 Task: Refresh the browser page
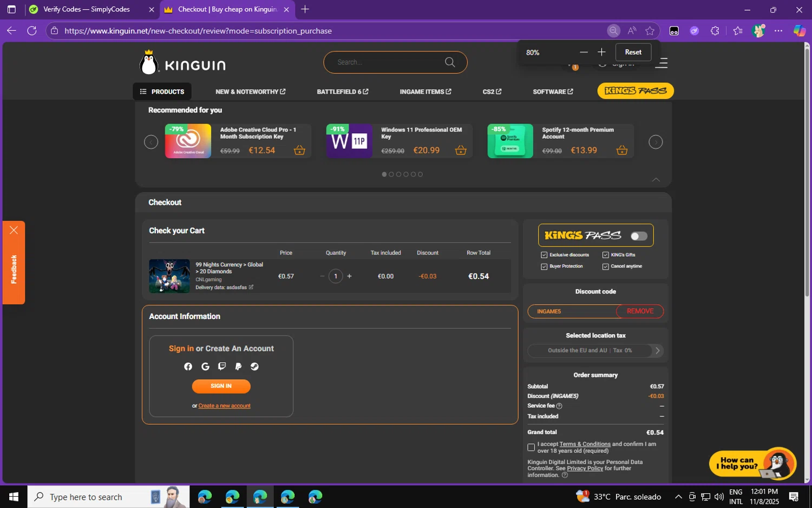(x=32, y=31)
